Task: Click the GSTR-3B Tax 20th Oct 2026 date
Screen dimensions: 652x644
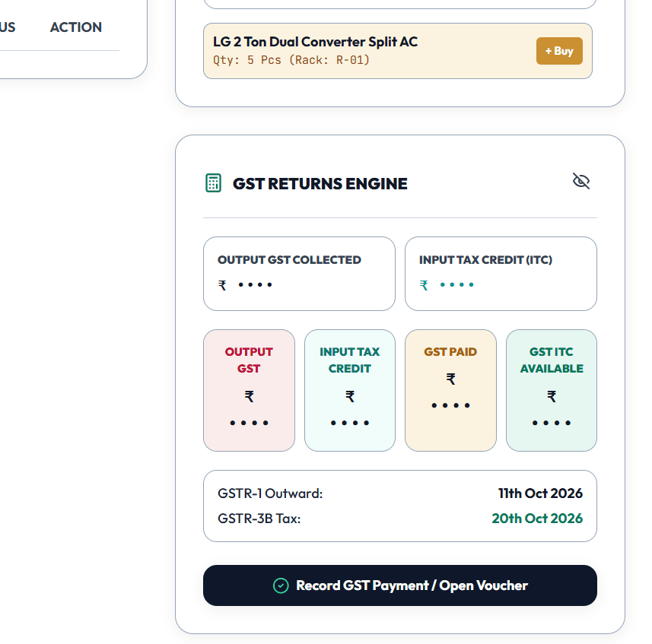Action: (537, 519)
